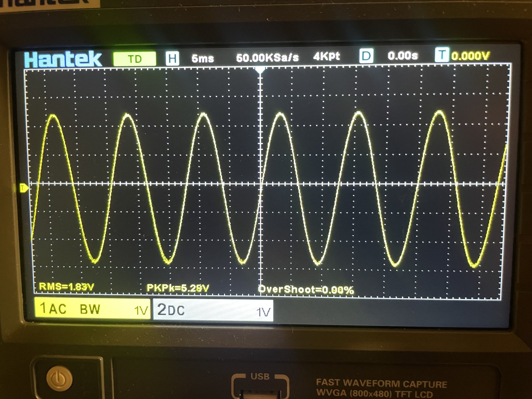Select the 5ms timebase value
The image size is (532, 399).
pos(203,58)
